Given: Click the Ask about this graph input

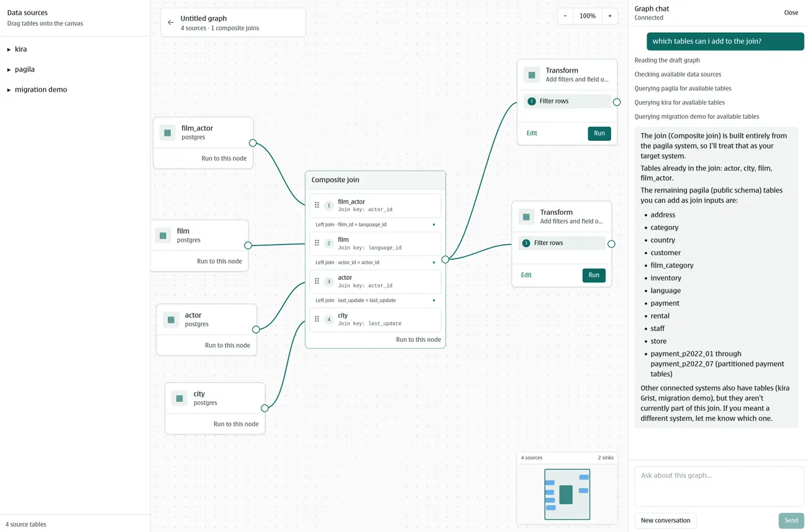Looking at the screenshot, I should [x=719, y=487].
